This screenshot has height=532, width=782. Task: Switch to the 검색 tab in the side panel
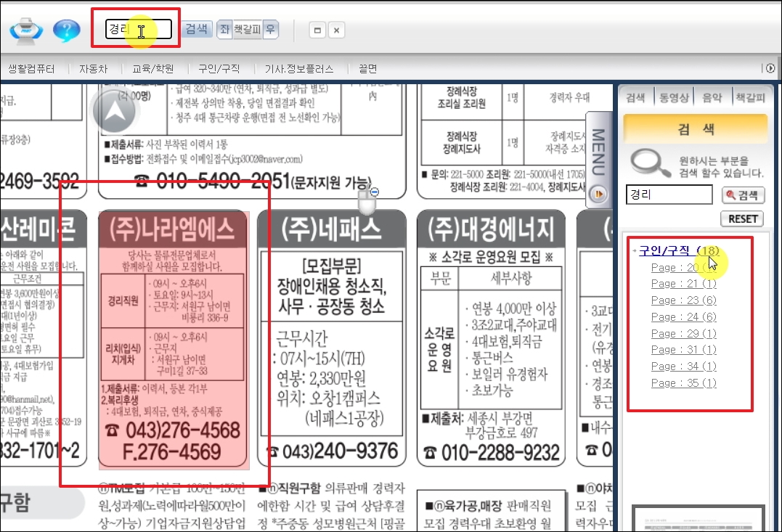click(x=635, y=98)
